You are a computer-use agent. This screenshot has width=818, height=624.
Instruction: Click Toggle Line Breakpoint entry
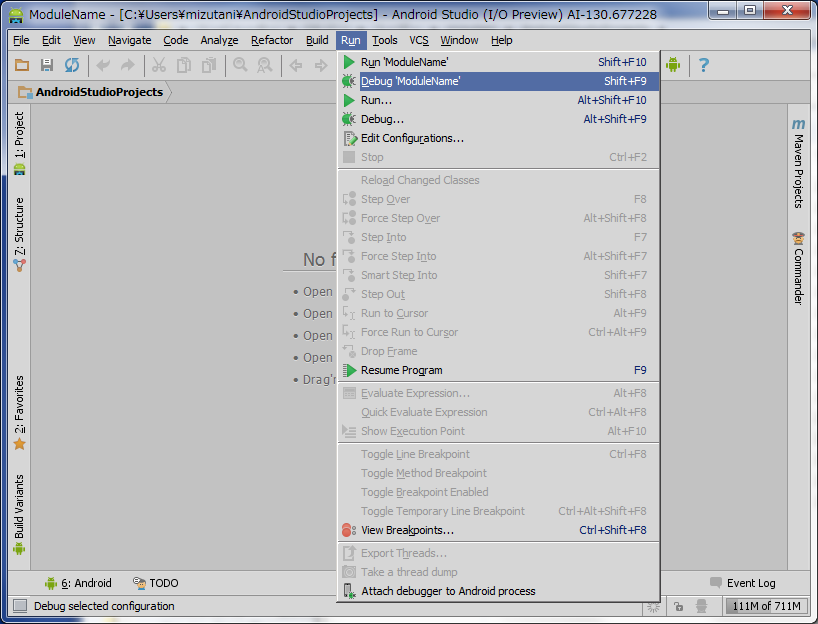point(499,454)
